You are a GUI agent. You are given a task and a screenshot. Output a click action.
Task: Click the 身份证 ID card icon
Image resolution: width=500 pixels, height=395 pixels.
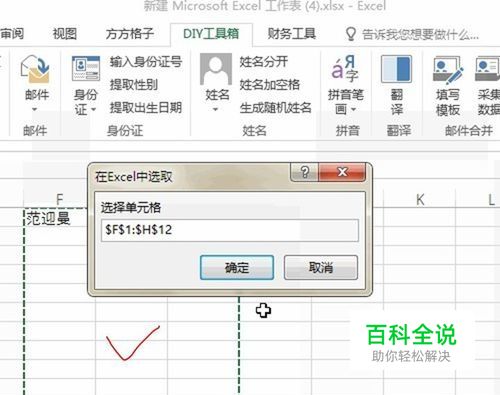(x=86, y=69)
